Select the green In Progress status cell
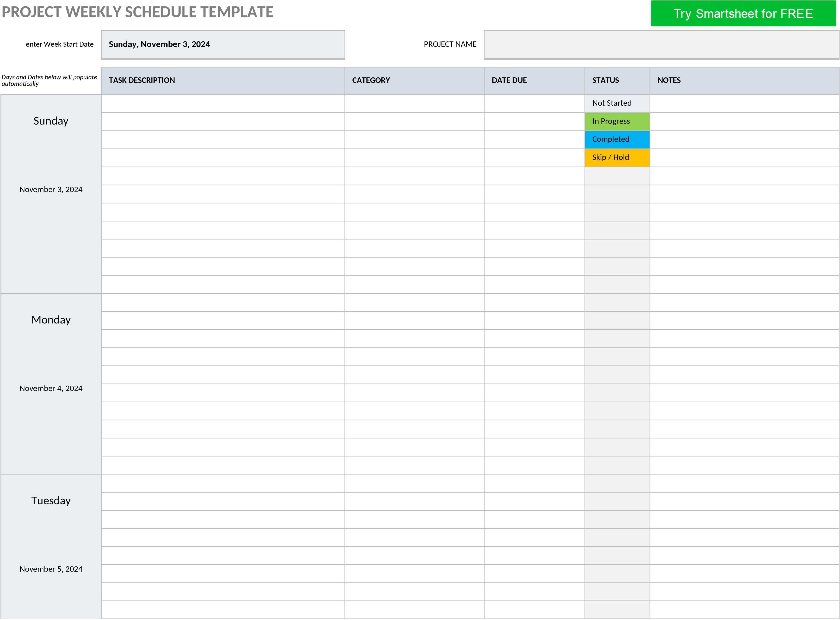 pos(617,122)
